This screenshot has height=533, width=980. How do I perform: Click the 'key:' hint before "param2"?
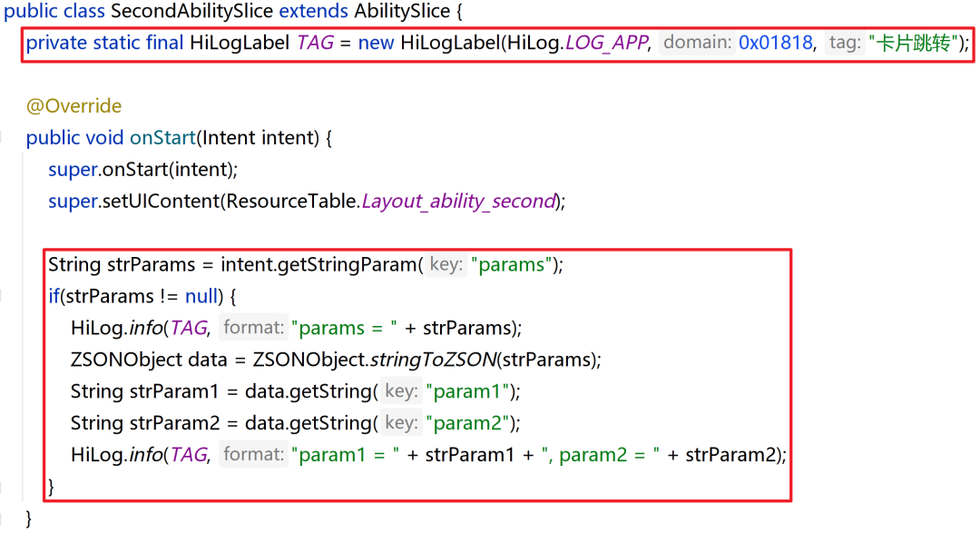click(400, 423)
